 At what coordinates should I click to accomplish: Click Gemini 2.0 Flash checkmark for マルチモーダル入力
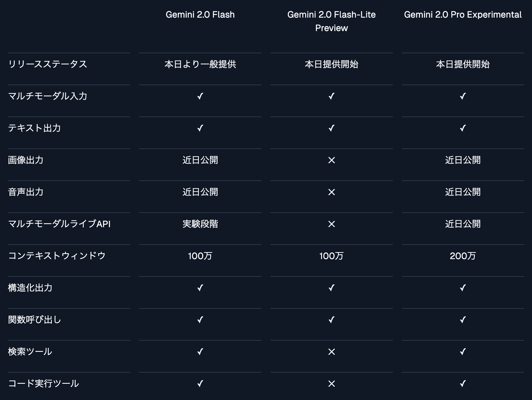(x=200, y=96)
